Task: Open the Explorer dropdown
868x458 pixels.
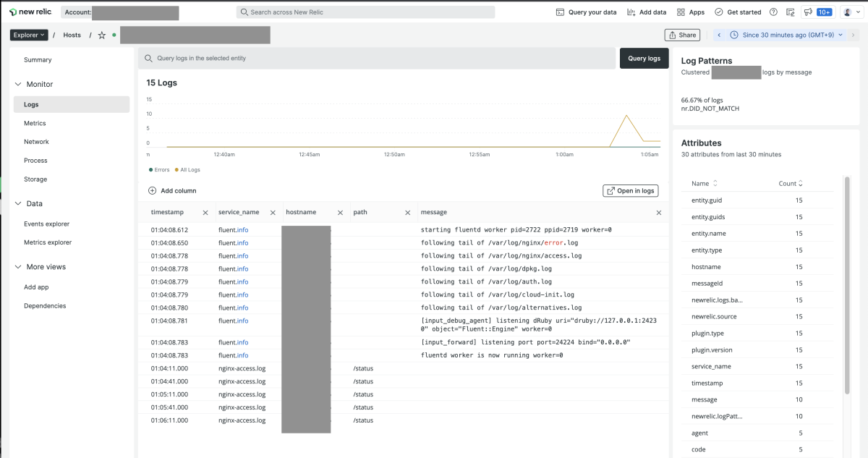Action: tap(29, 35)
